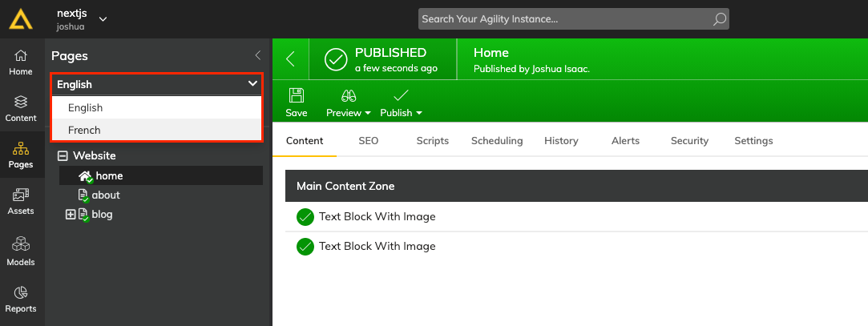
Task: Collapse the Pages panel chevron
Action: coord(257,55)
